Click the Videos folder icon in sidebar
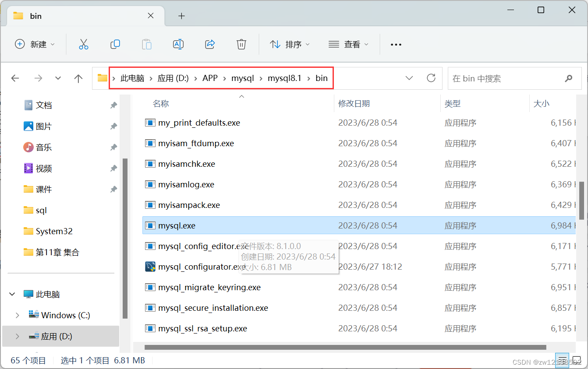588x369 pixels. pyautogui.click(x=28, y=168)
